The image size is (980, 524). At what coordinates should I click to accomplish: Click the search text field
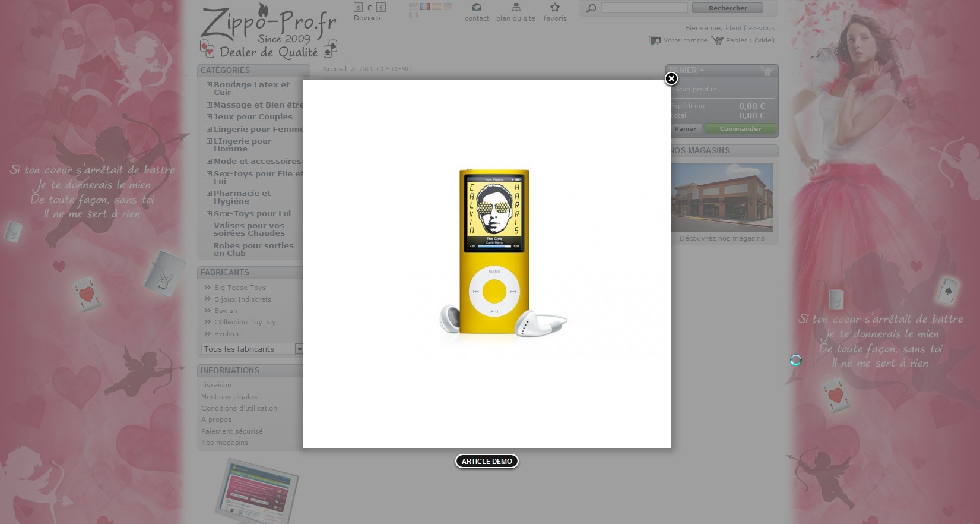pos(644,8)
